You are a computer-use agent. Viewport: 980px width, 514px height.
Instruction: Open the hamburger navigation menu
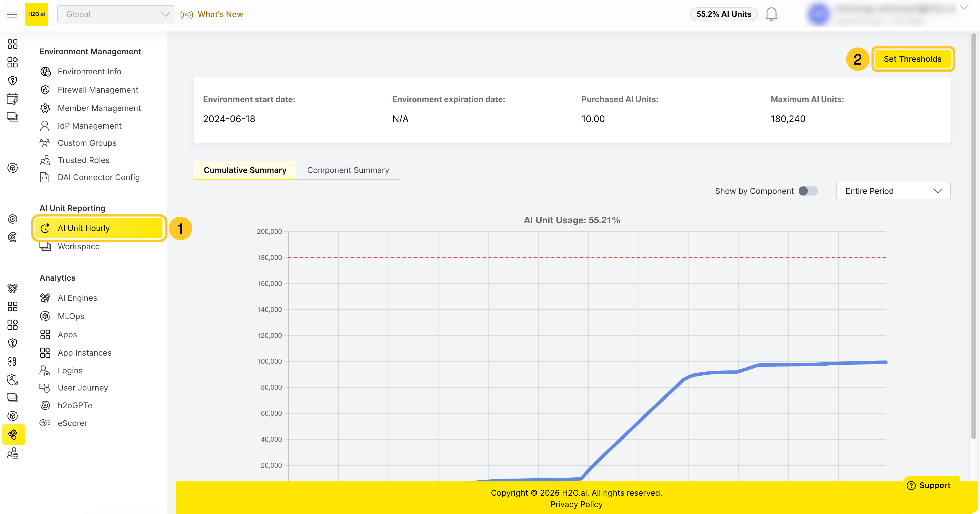coord(12,15)
